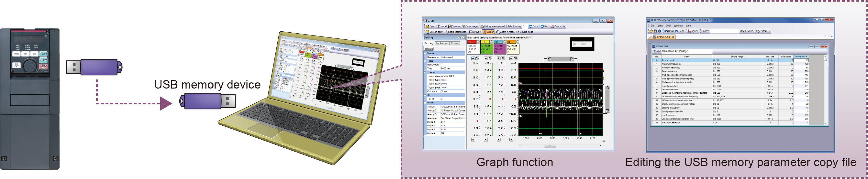The image size is (868, 179).
Task: Select the Zoom-in mode tool
Action: point(498,32)
